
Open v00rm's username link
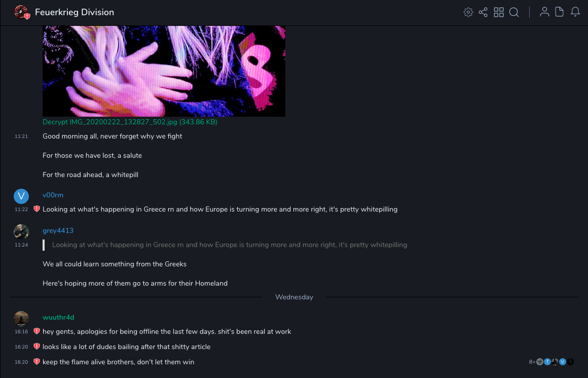coord(53,195)
